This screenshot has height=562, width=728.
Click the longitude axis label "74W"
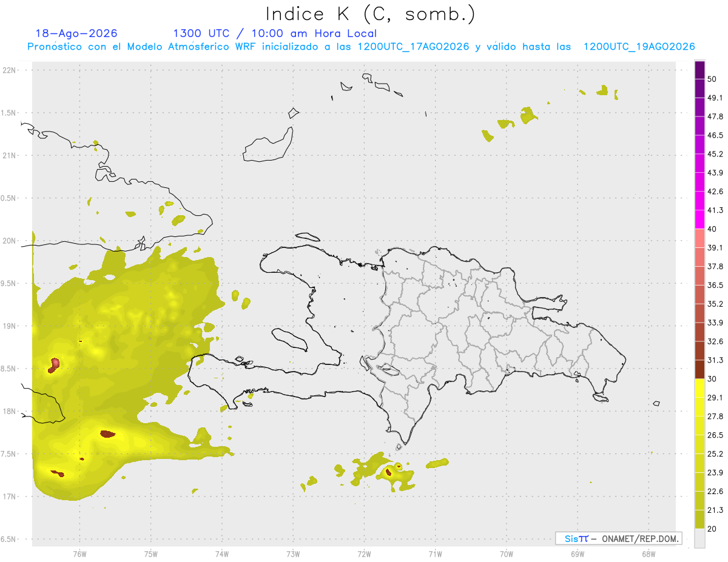click(x=222, y=554)
